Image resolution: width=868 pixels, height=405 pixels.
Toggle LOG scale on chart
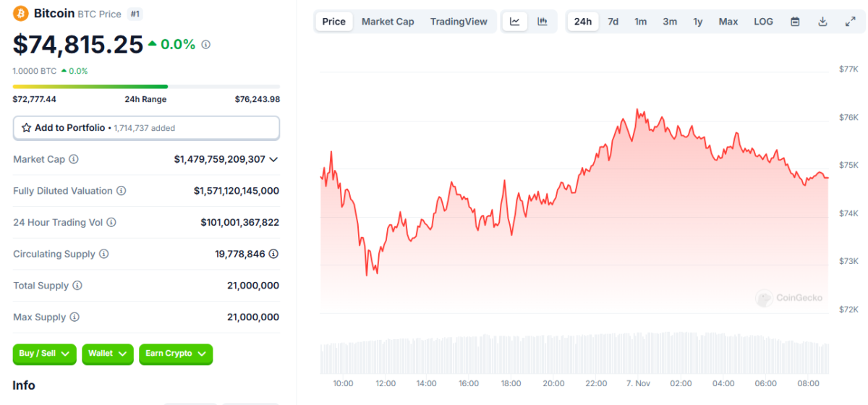[763, 22]
